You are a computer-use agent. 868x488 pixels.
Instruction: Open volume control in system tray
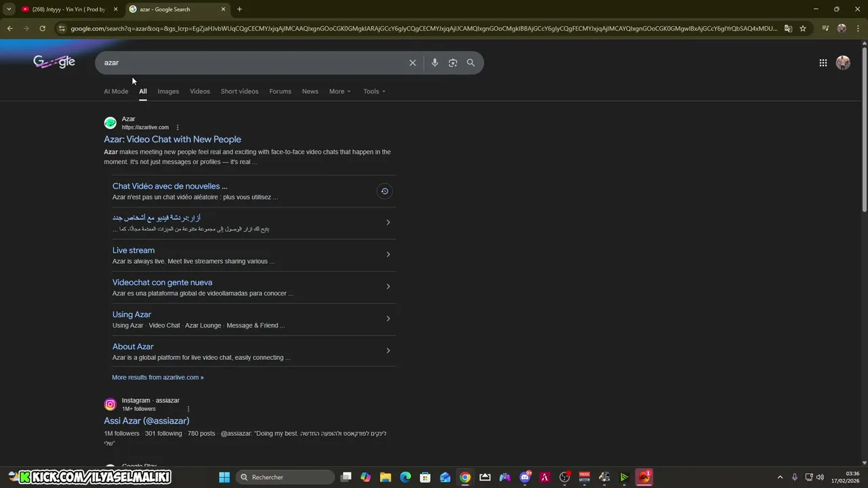point(821,477)
